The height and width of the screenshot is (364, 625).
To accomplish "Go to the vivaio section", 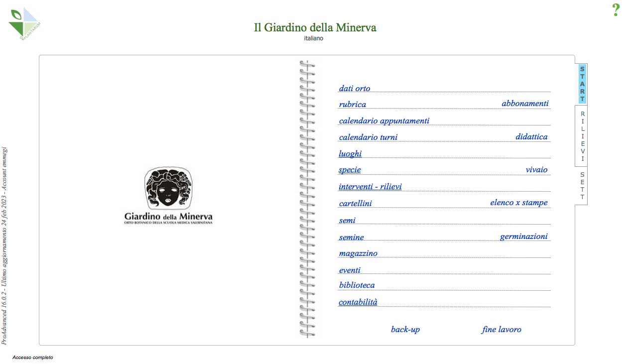I will [x=536, y=170].
